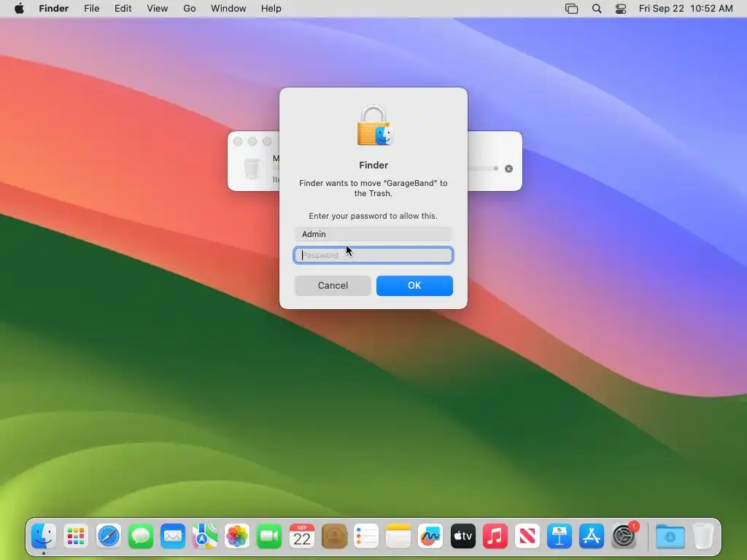Launch Reminders from the Dock
Image resolution: width=747 pixels, height=560 pixels.
366,537
